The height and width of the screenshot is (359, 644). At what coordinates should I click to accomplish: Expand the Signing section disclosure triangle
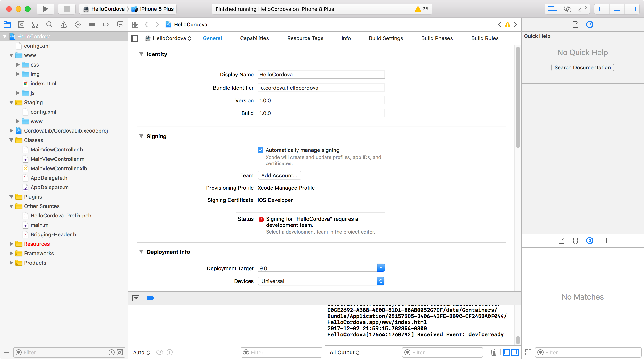141,136
